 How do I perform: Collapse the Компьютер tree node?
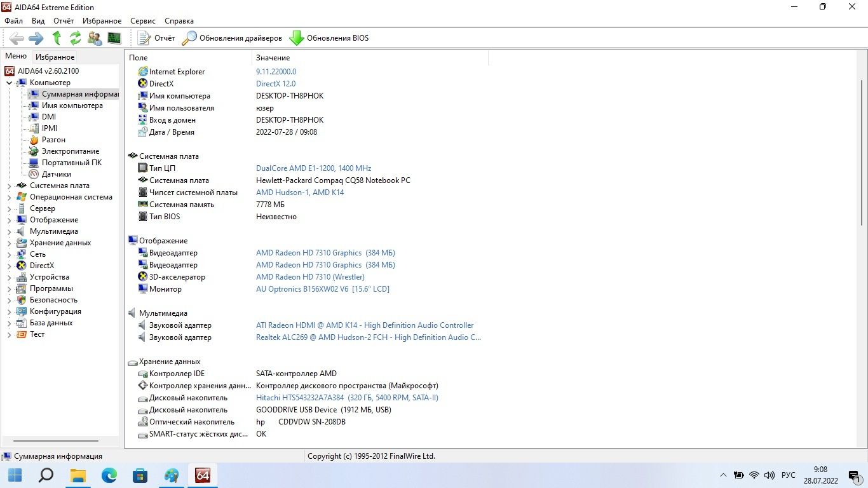click(9, 83)
